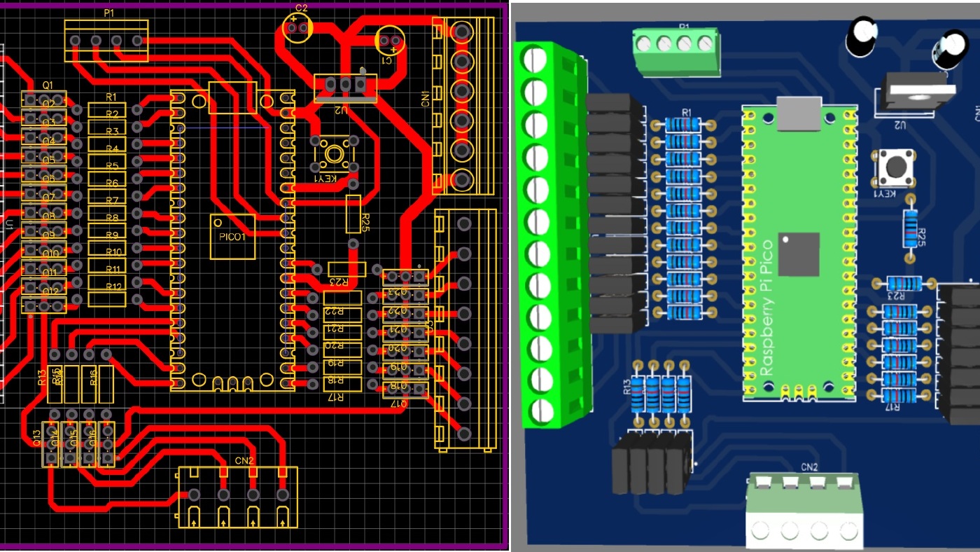Viewport: 980px width, 552px height.
Task: Click the "Raspberry Pi Pico" silkscreen text
Action: coord(767,308)
